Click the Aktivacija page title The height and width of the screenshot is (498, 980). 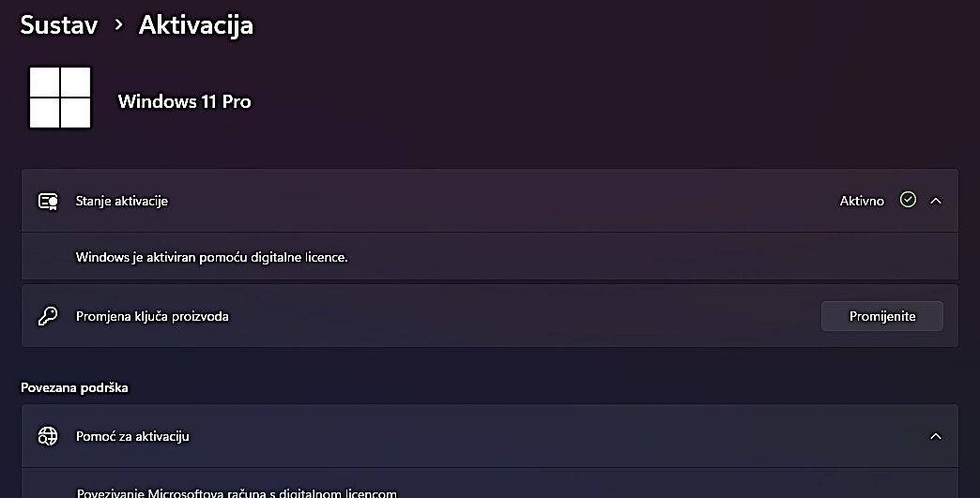(196, 25)
